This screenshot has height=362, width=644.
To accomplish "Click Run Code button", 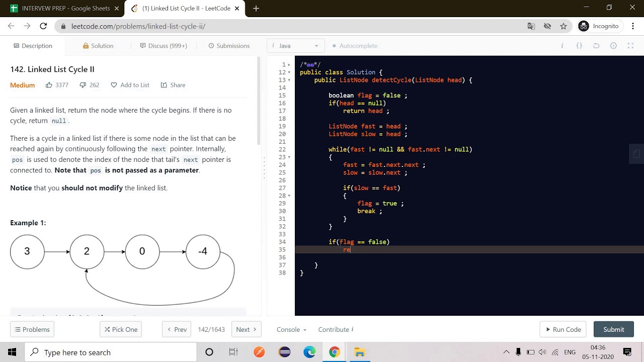I will tap(563, 329).
